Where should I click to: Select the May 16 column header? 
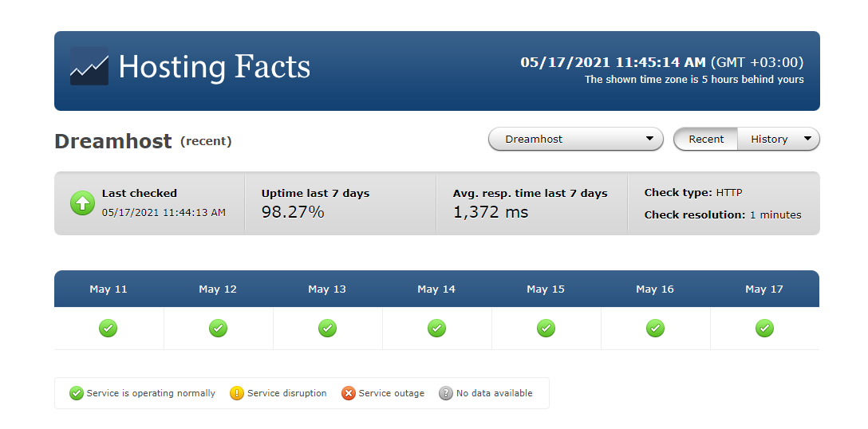655,289
